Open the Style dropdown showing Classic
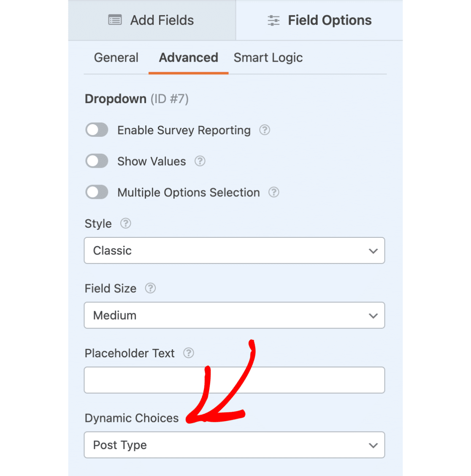Viewport: 471px width, 476px height. point(234,250)
